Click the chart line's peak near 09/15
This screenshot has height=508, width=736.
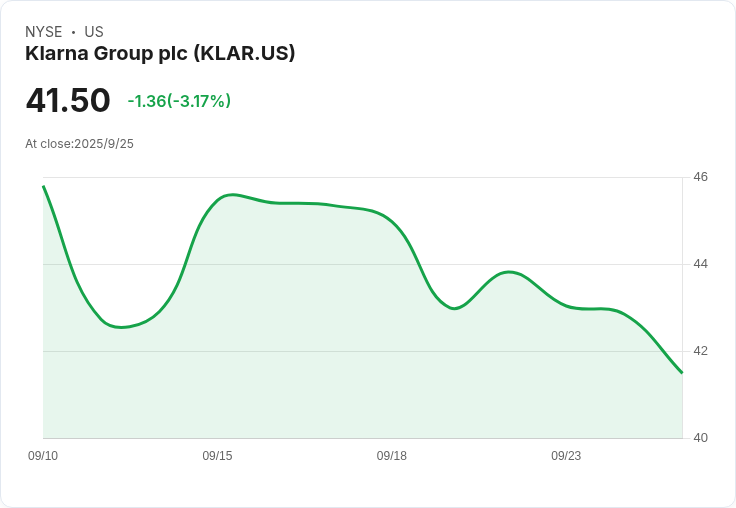click(x=232, y=195)
